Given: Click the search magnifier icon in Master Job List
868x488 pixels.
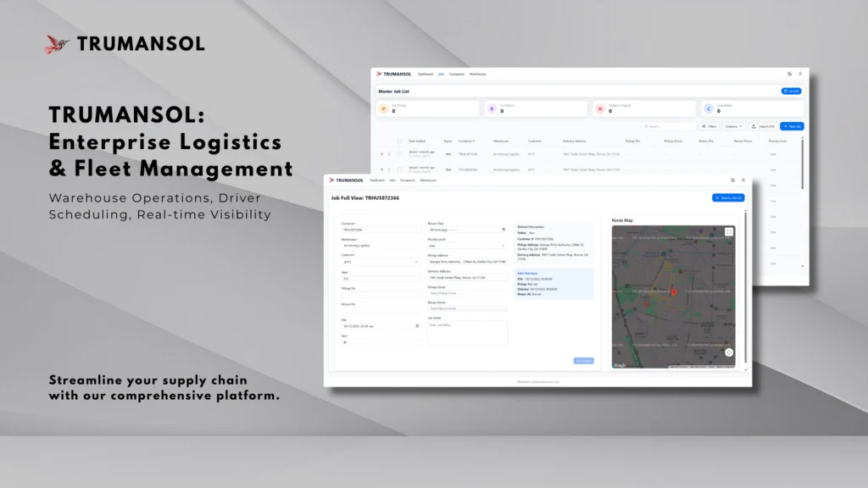Looking at the screenshot, I should coord(646,126).
